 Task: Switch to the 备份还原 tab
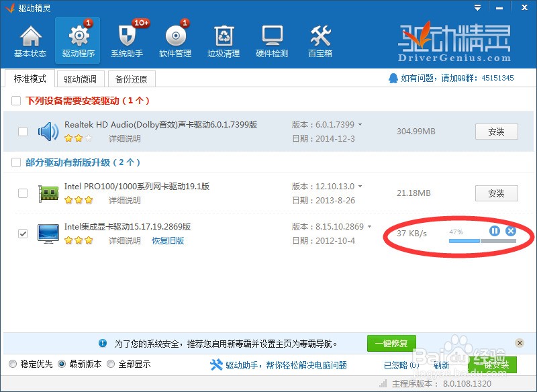(132, 79)
